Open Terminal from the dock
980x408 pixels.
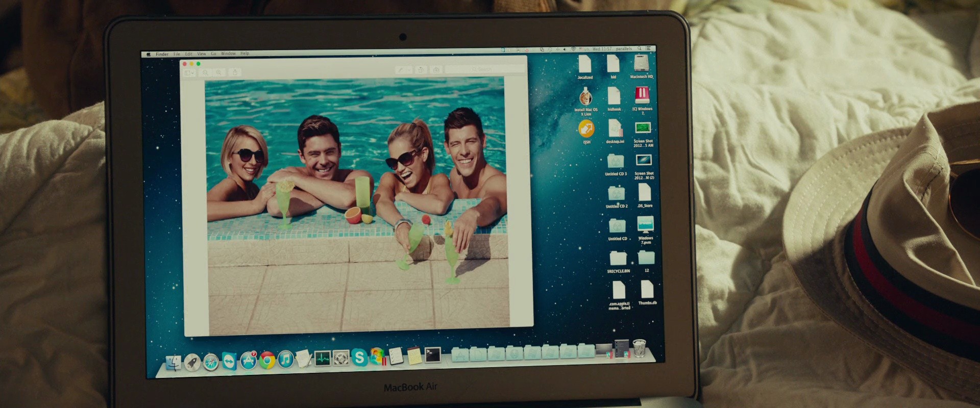(x=433, y=355)
